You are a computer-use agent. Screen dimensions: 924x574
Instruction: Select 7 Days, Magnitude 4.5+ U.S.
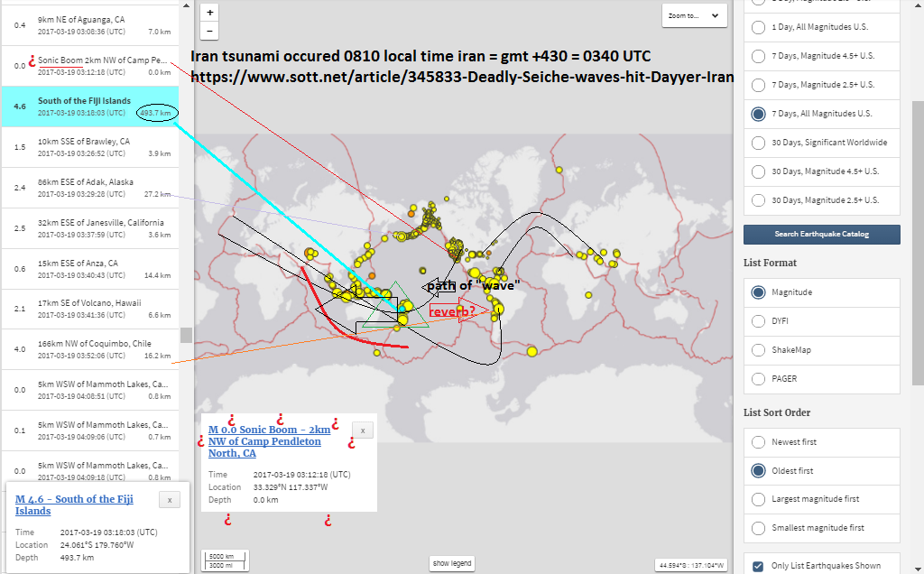click(821, 56)
